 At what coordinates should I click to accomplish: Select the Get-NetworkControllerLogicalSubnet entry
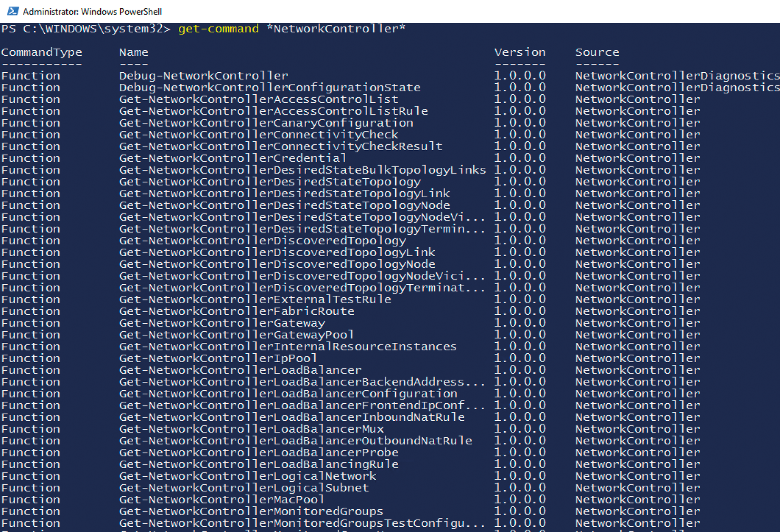tap(244, 487)
